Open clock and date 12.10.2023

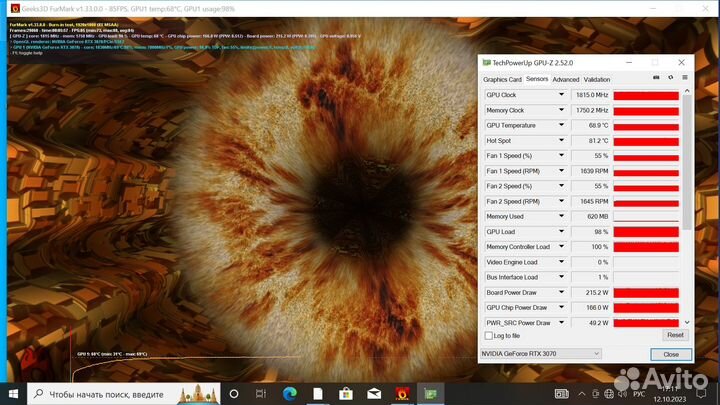coord(669,394)
